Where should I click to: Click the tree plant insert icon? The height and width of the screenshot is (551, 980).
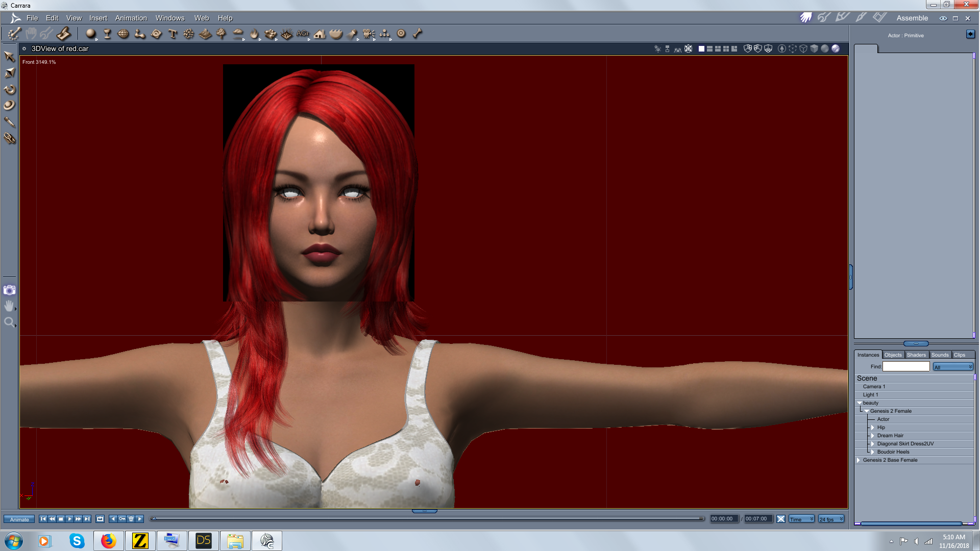pyautogui.click(x=221, y=34)
